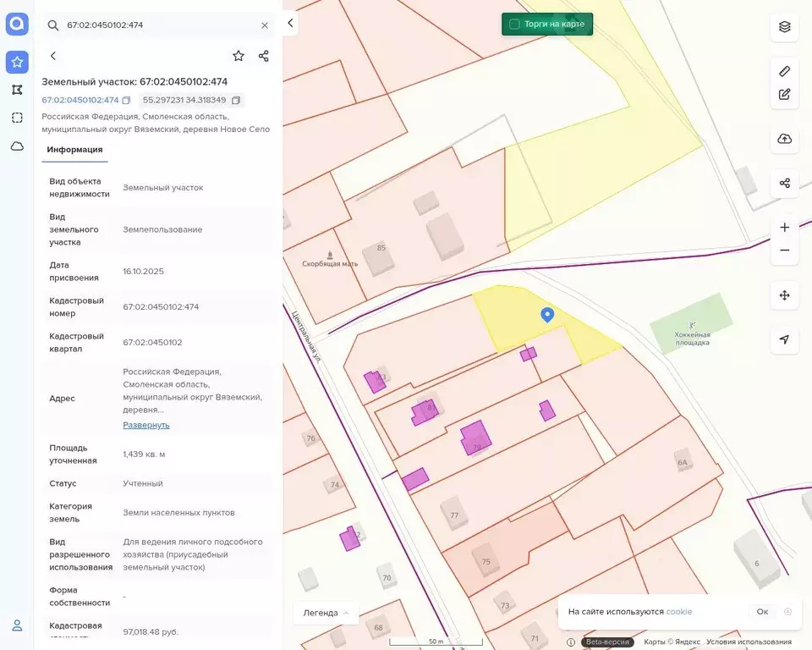Viewport: 812px width, 650px height.
Task: Switch to the Информация tab
Action: coord(74,149)
